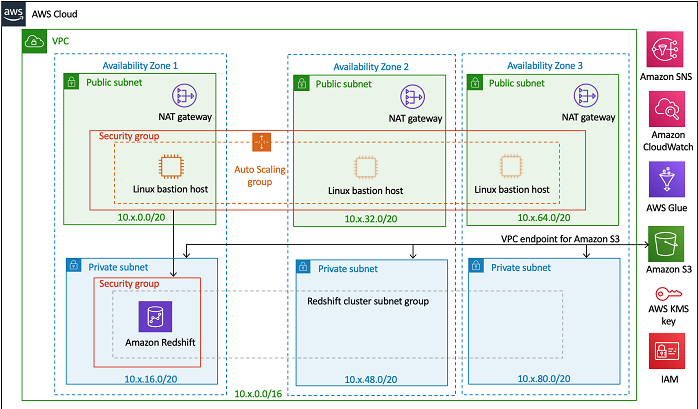This screenshot has width=698, height=409.
Task: Click the 'VPC' label
Action: tap(61, 41)
